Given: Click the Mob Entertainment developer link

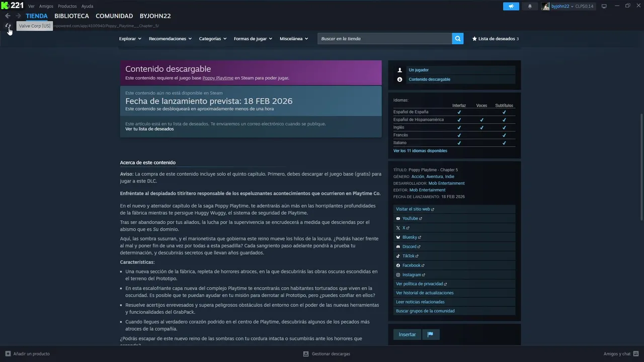Looking at the screenshot, I should pos(446,184).
